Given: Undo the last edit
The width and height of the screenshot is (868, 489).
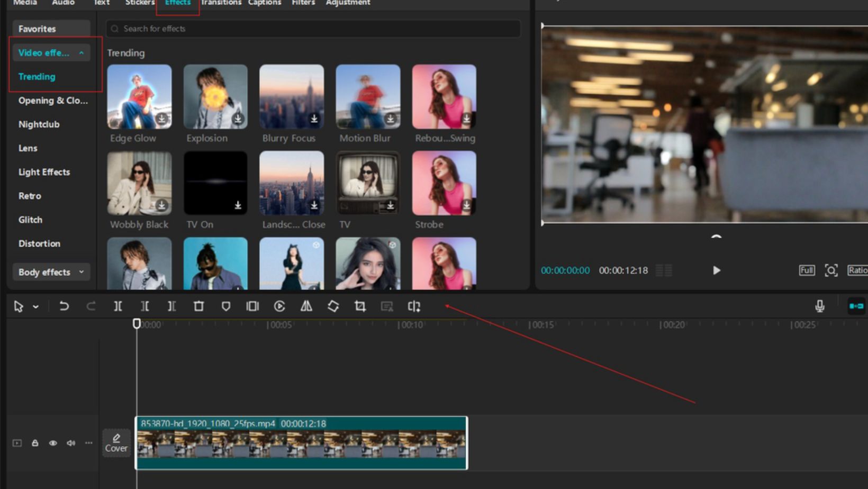Looking at the screenshot, I should [x=64, y=306].
